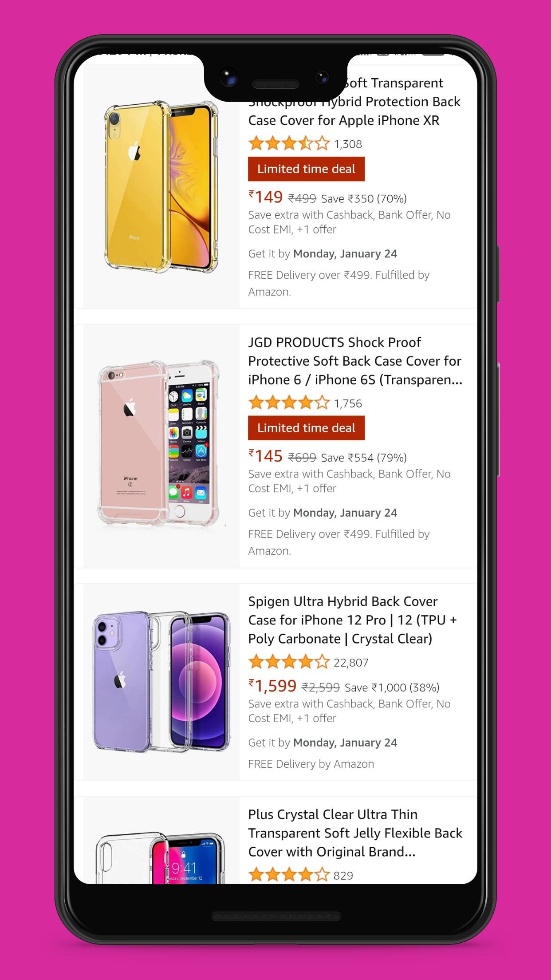The image size is (551, 980).
Task: Tap the star rating with 829 reviews
Action: (289, 875)
